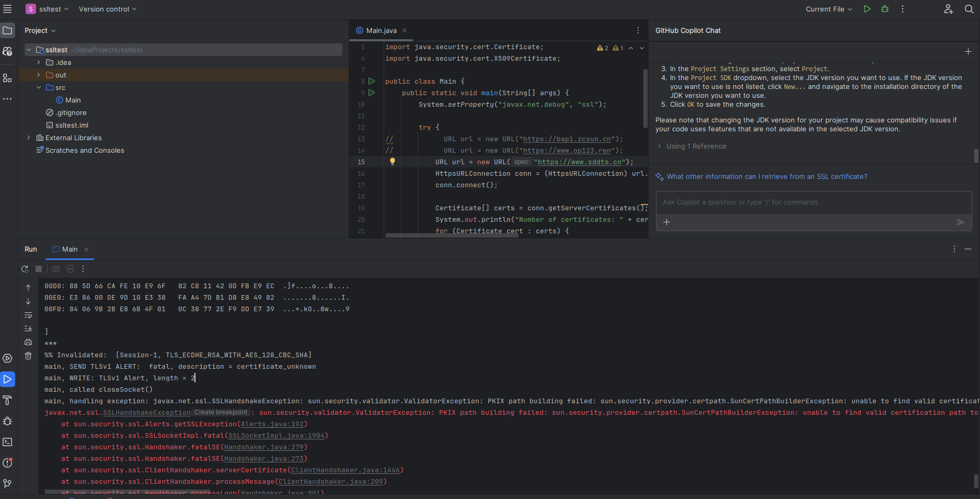Click the run gutter icon for main method
The width and height of the screenshot is (980, 499).
point(372,93)
